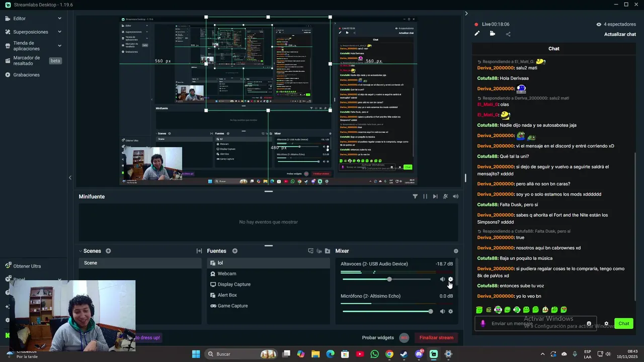Toggle Minifuente alert volume speaker icon
The width and height of the screenshot is (644, 362).
[455, 197]
